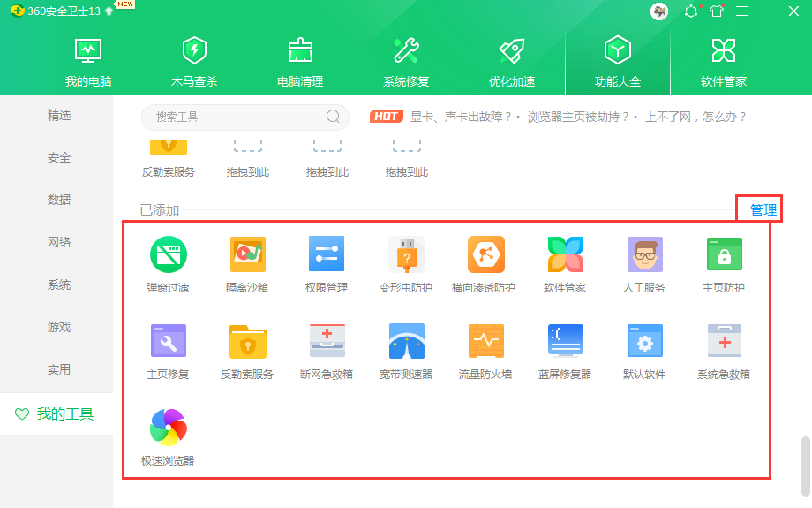Click the 搜索工具 search field

click(234, 117)
